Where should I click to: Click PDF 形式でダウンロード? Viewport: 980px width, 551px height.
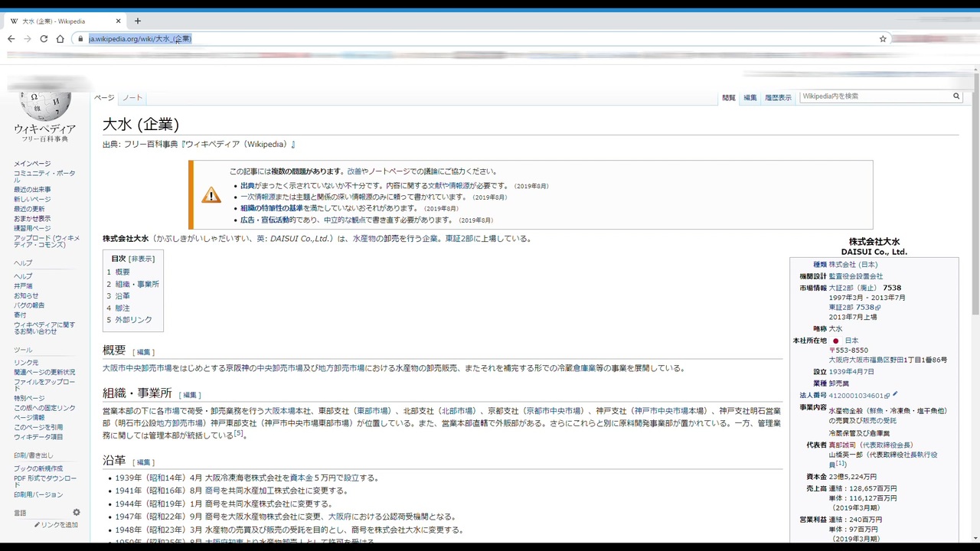(44, 481)
